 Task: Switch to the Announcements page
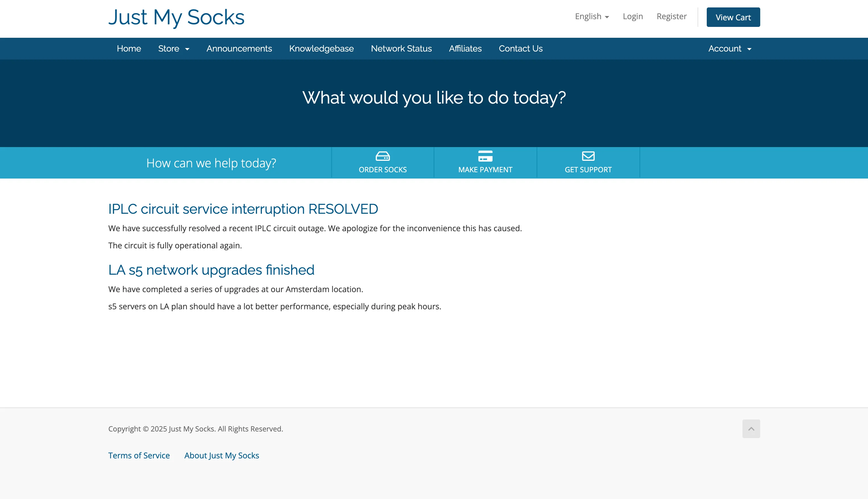point(239,48)
